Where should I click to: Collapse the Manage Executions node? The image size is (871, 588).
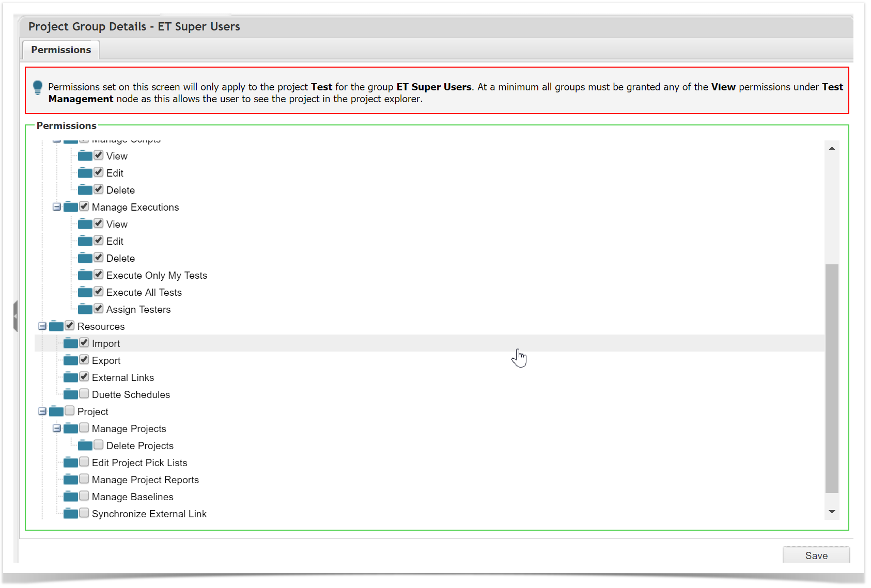coord(57,208)
